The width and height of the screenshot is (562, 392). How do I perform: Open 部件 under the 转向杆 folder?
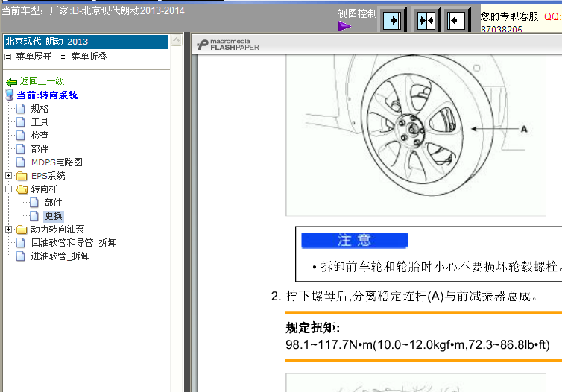tap(53, 203)
